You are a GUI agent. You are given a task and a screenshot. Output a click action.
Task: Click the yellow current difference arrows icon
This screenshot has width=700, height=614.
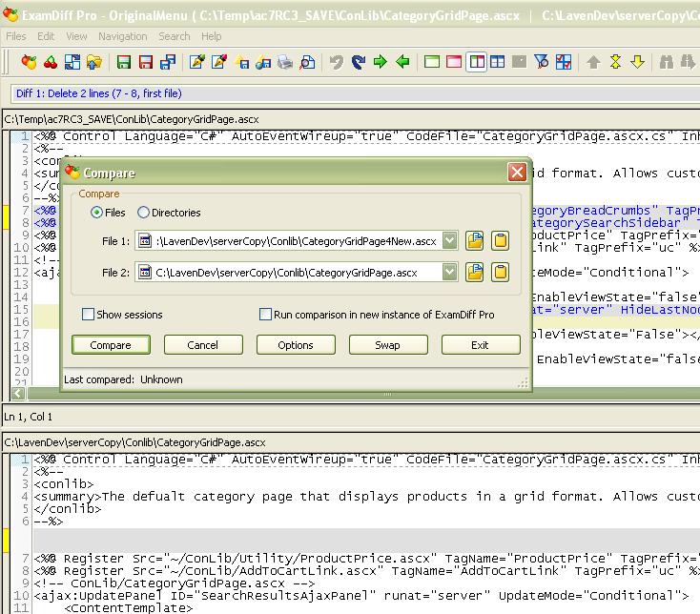tap(616, 62)
